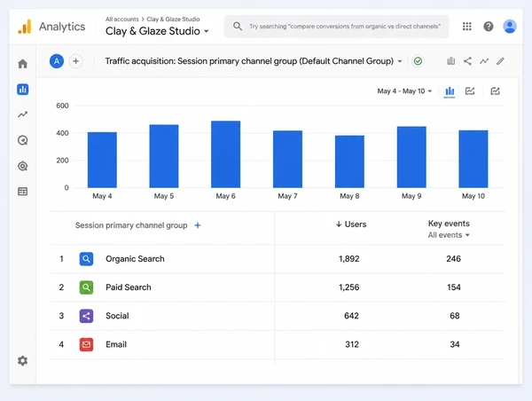Click the May 8 bar
This screenshot has width=532, height=401.
(x=349, y=161)
